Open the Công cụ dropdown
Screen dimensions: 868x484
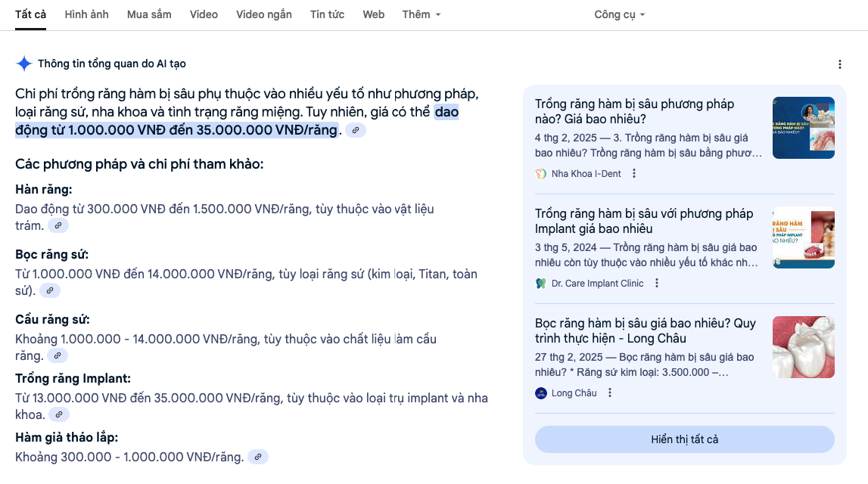click(620, 15)
